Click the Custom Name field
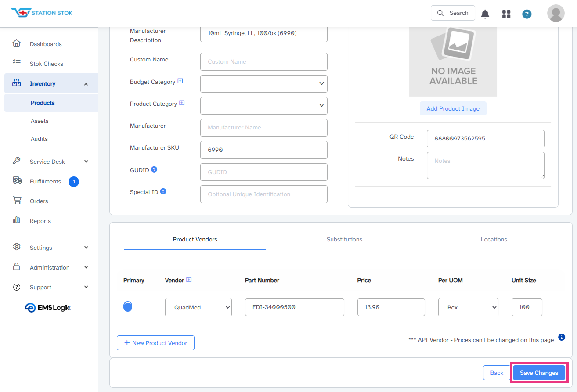 [x=264, y=61]
